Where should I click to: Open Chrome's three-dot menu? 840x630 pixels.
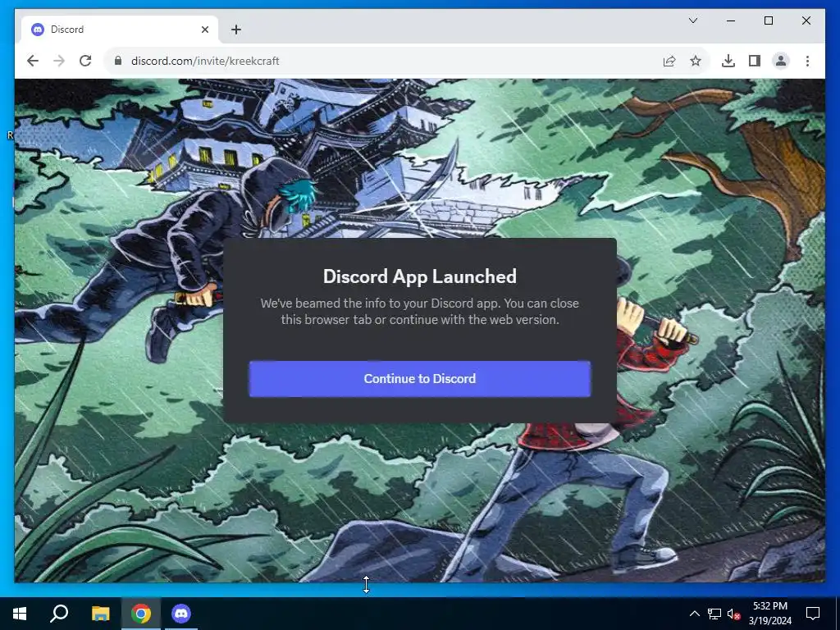pyautogui.click(x=807, y=61)
